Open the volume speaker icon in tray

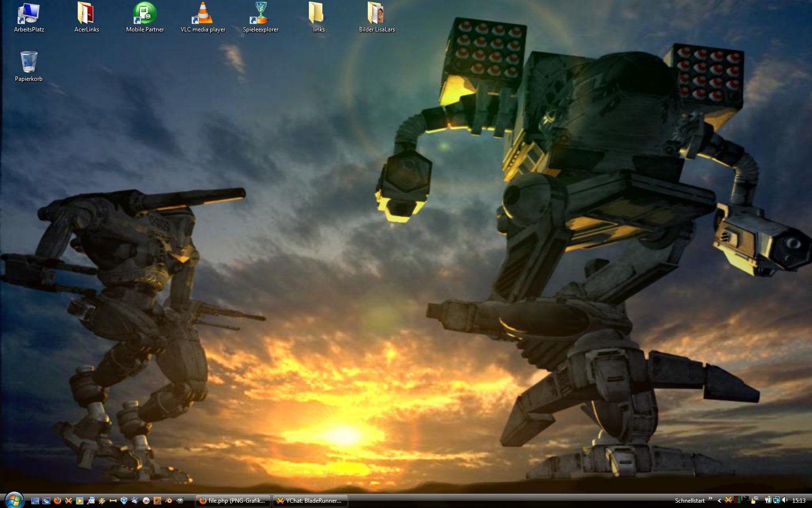tap(784, 501)
